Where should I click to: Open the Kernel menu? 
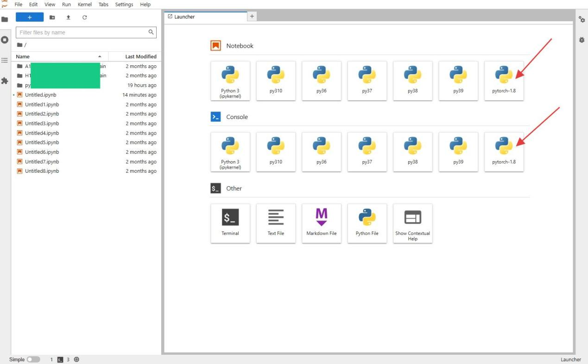(x=84, y=4)
